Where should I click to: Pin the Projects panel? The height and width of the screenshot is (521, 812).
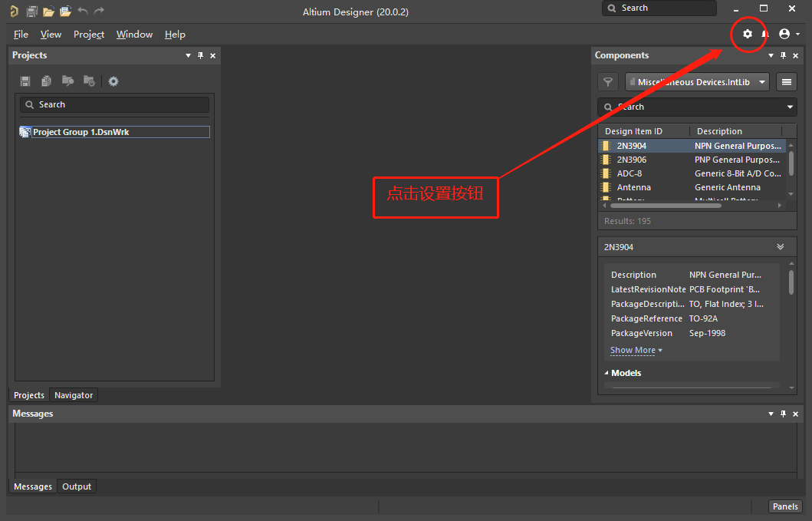(200, 55)
